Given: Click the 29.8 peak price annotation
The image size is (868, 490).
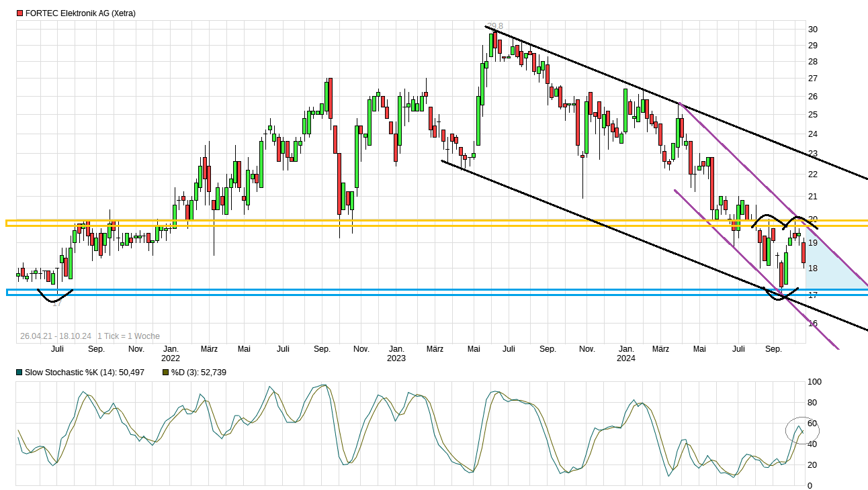Looking at the screenshot, I should [x=495, y=27].
